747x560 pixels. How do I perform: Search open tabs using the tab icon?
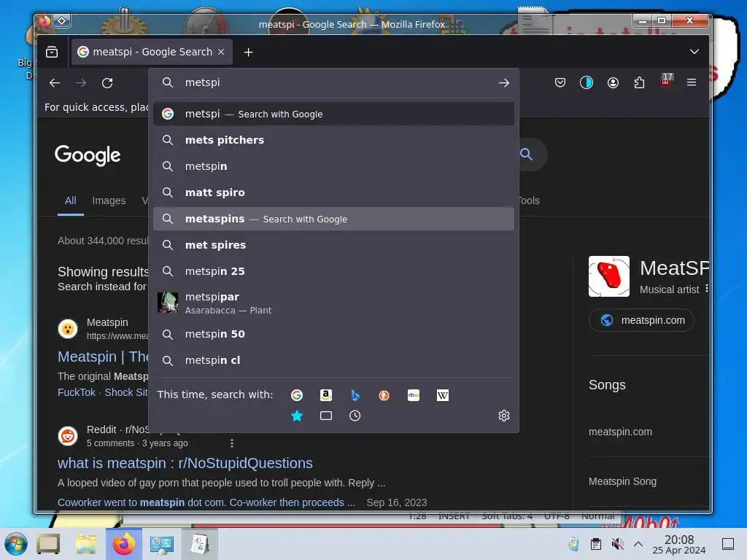click(326, 416)
